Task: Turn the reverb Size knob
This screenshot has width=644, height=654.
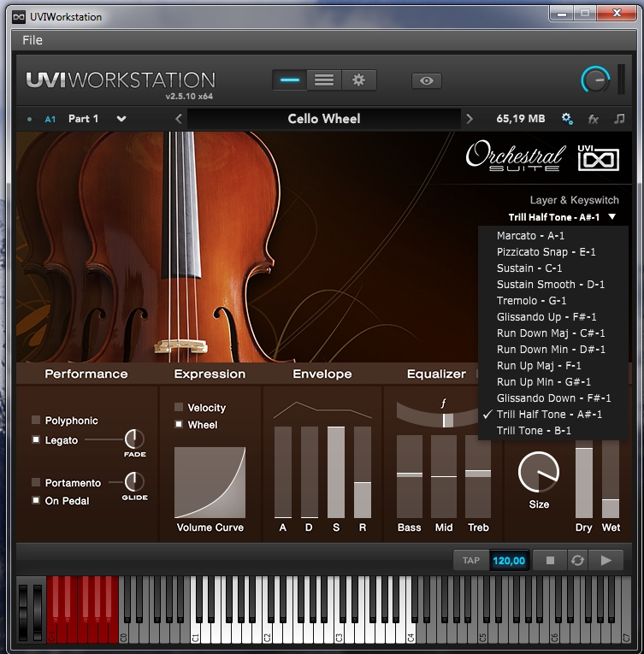Action: pyautogui.click(x=539, y=472)
